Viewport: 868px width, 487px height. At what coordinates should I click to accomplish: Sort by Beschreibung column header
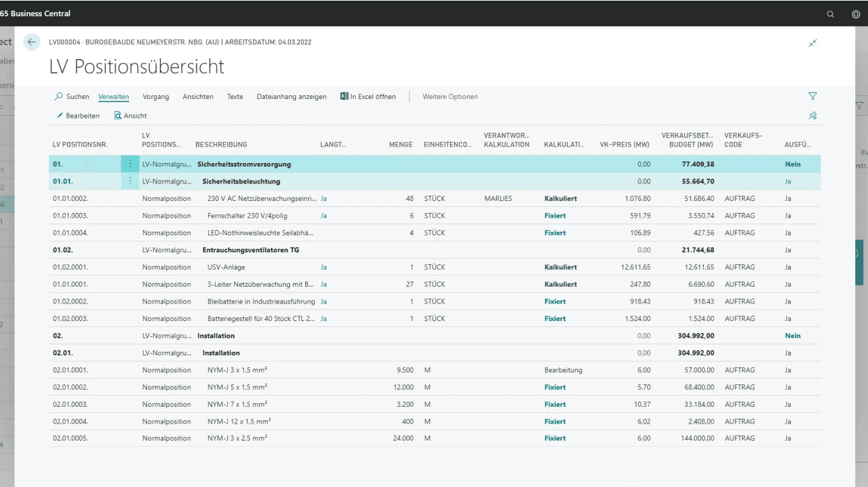point(221,145)
